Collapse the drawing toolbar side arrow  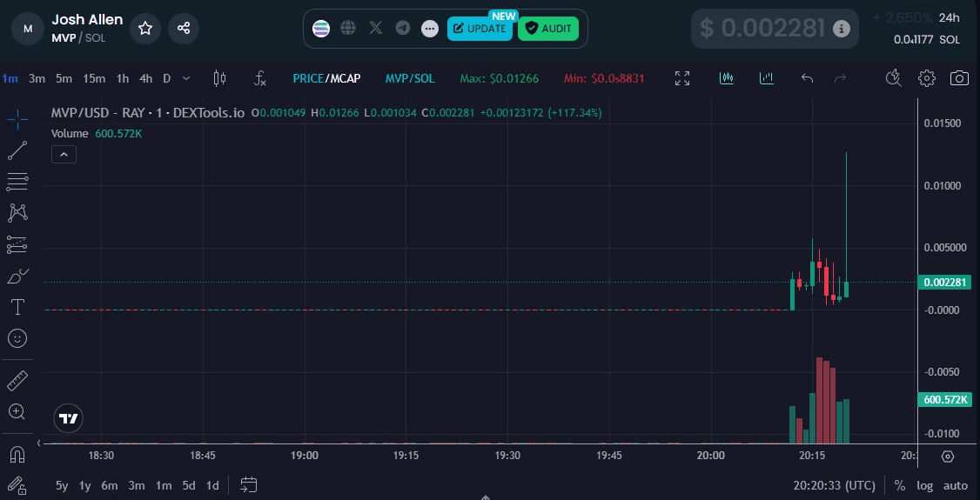point(39,443)
